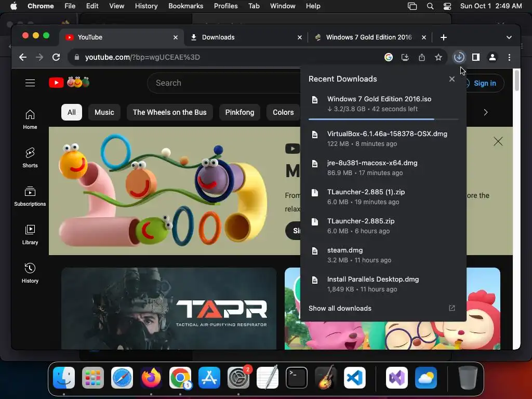Open Visual Studio Code from the Dock

coord(355,378)
